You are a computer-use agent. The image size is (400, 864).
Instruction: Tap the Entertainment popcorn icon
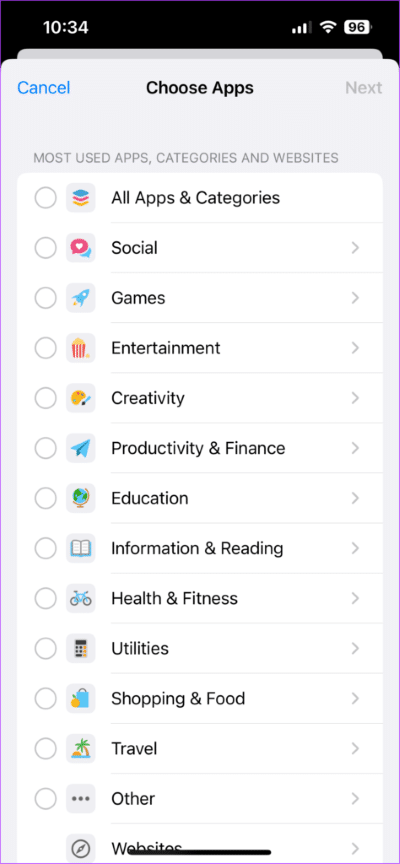coord(80,348)
